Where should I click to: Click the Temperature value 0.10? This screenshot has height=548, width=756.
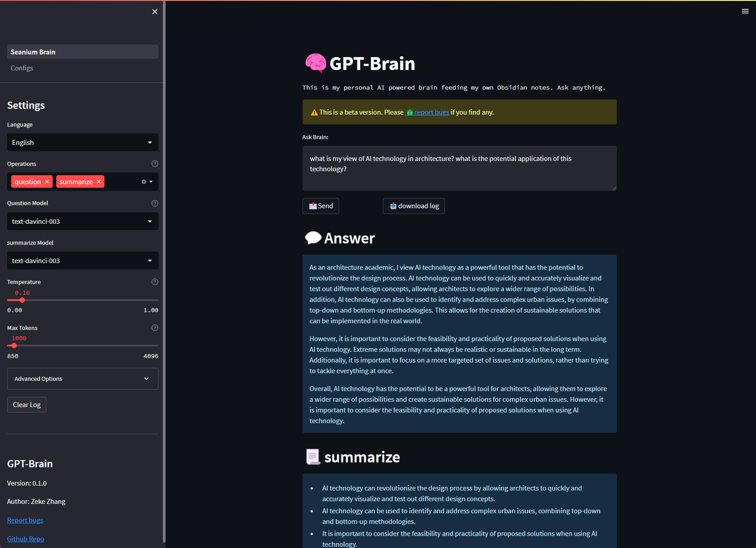[x=22, y=293]
